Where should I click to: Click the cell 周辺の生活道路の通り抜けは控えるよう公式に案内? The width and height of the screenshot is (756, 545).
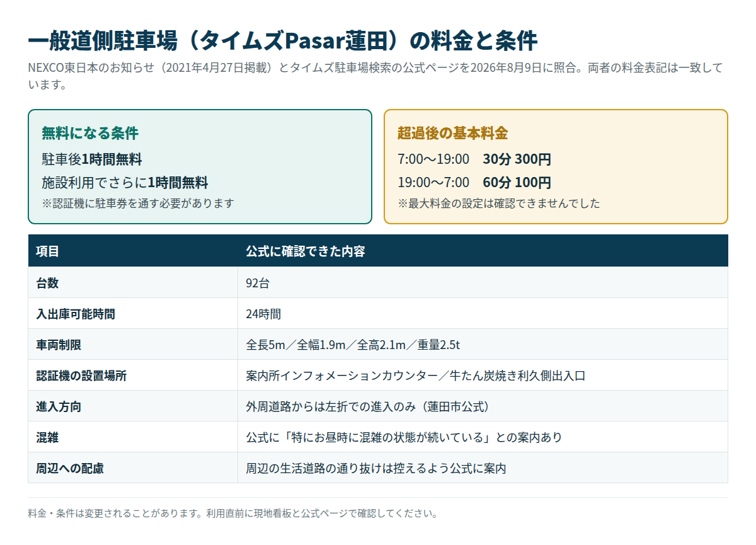[x=483, y=468]
